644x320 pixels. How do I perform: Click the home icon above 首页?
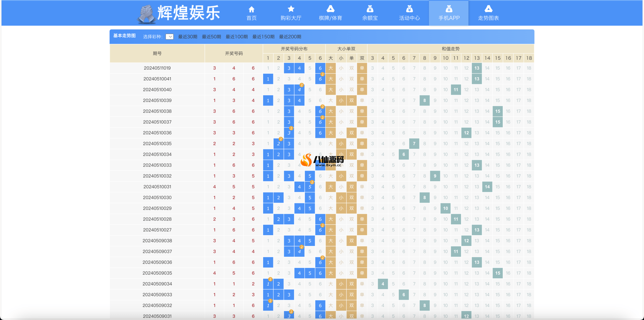click(251, 9)
